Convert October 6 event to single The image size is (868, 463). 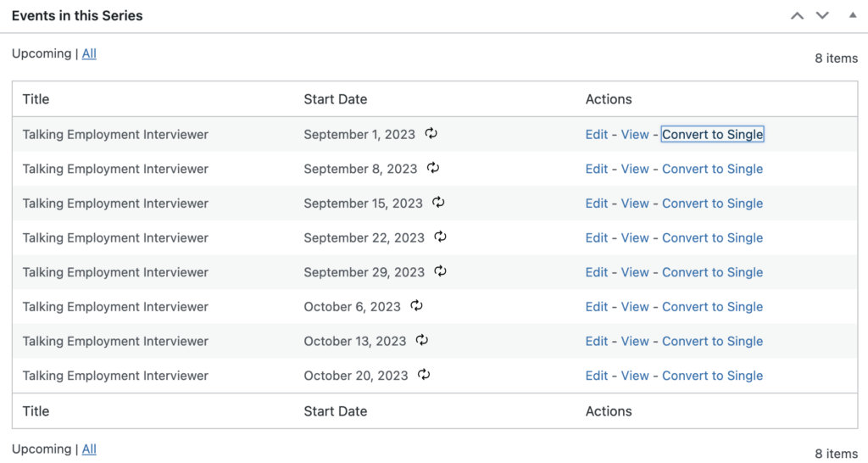pos(712,307)
